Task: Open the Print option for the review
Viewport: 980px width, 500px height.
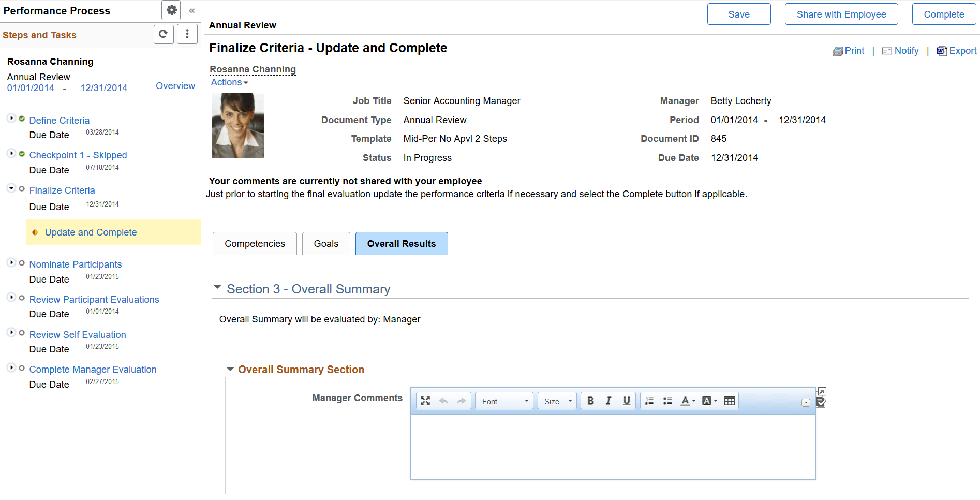Action: click(849, 50)
